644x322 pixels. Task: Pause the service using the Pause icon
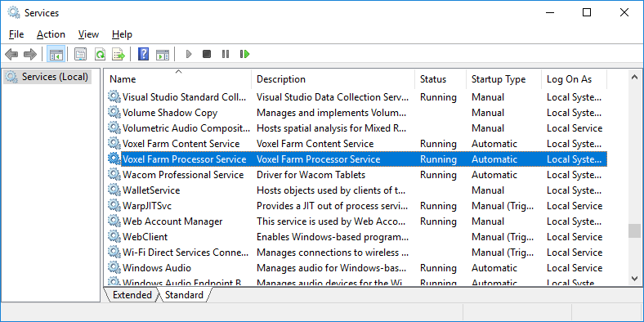click(x=225, y=54)
